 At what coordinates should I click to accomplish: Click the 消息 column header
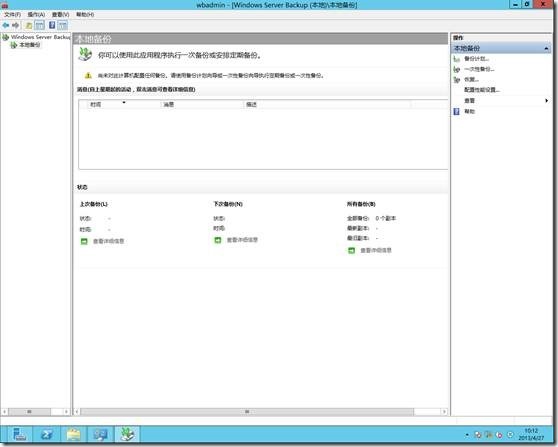(x=202, y=104)
